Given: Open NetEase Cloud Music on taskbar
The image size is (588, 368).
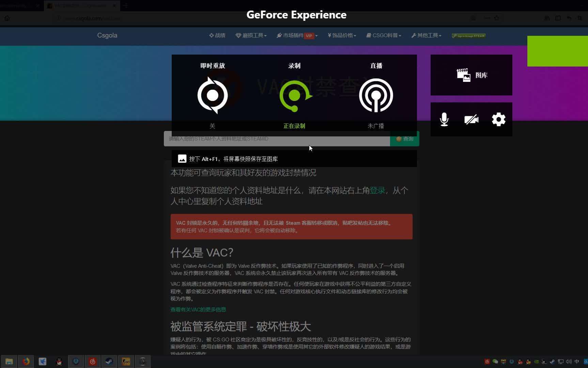Looking at the screenshot, I should [93, 362].
